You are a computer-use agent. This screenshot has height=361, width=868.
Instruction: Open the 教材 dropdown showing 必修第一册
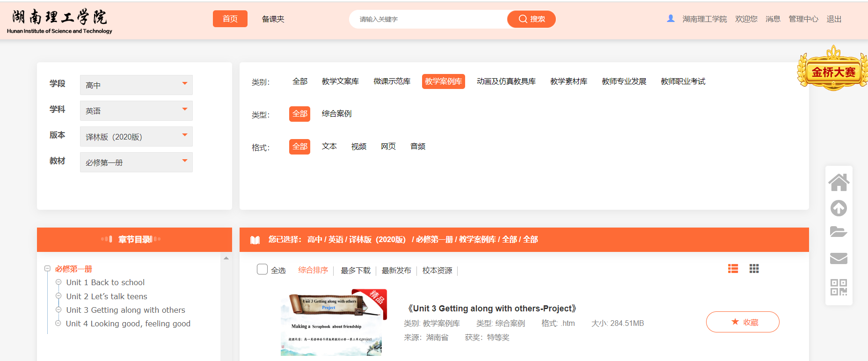click(136, 162)
